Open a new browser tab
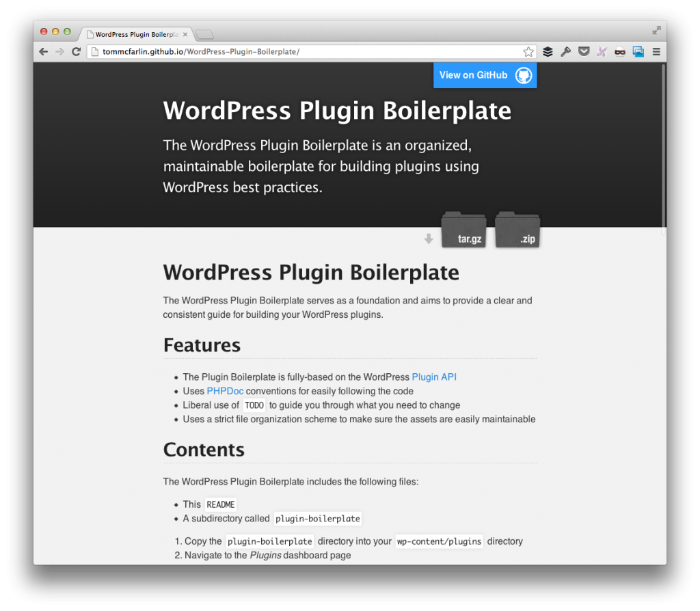This screenshot has height=611, width=700. tap(204, 34)
